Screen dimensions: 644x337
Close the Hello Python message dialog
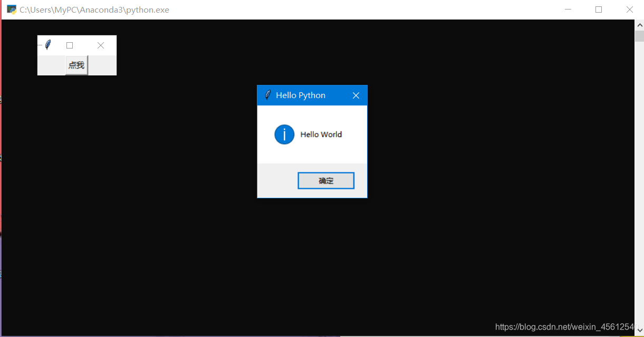point(356,95)
